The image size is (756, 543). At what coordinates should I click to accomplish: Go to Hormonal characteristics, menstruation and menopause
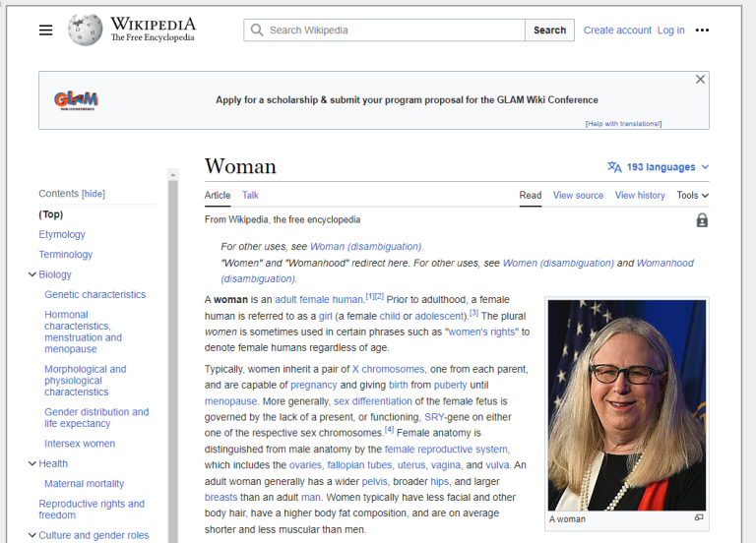pyautogui.click(x=83, y=332)
